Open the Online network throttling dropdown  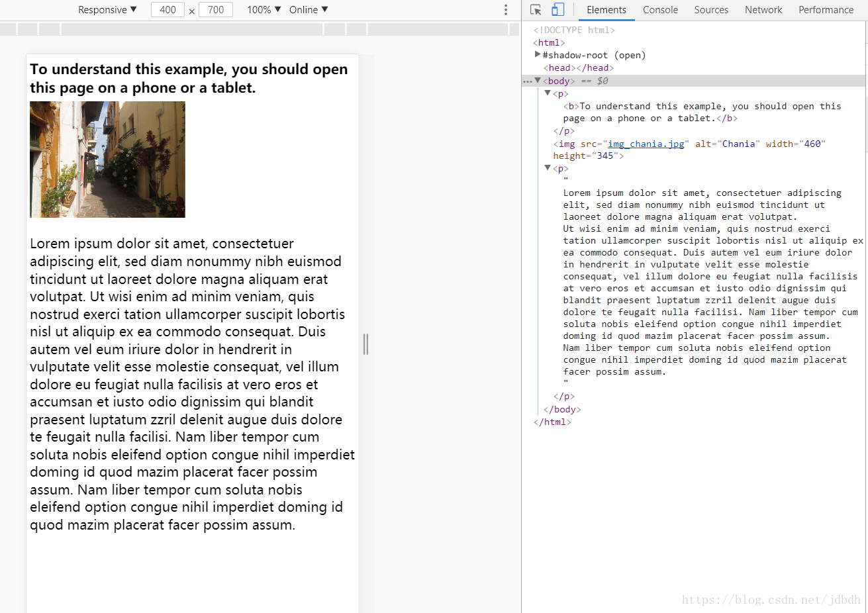point(308,9)
